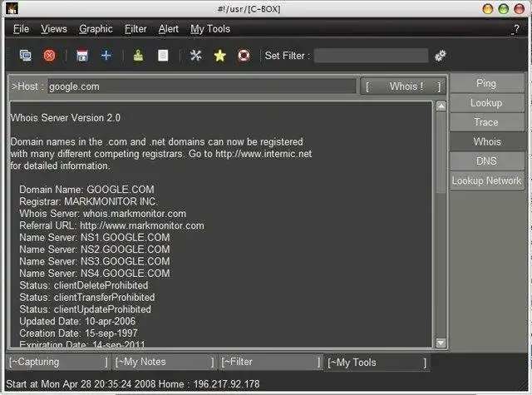Select the DNS tool button
The height and width of the screenshot is (395, 532).
point(486,160)
